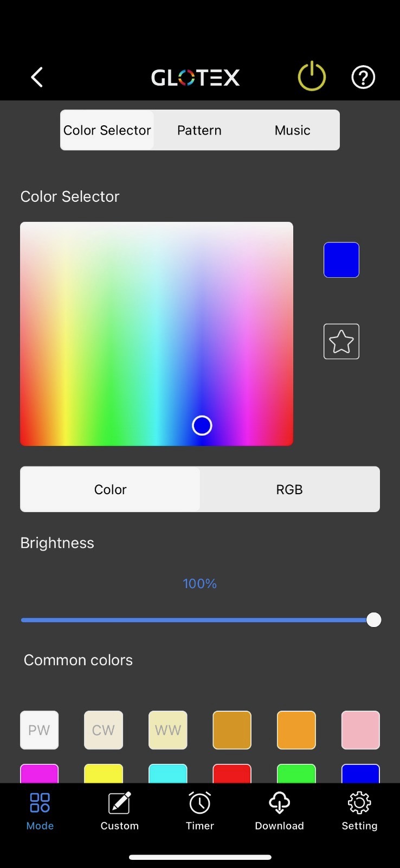Select the pink common color swatch
The width and height of the screenshot is (400, 868).
(x=360, y=730)
